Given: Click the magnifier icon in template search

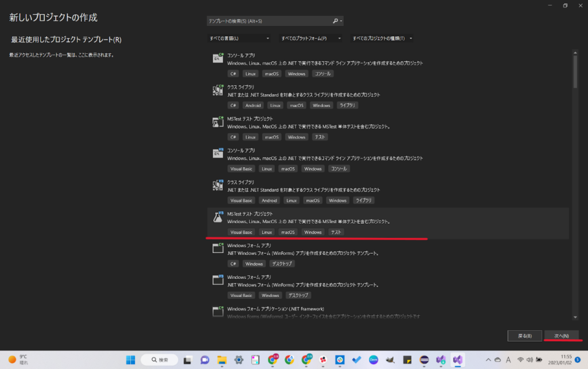Looking at the screenshot, I should [x=335, y=21].
